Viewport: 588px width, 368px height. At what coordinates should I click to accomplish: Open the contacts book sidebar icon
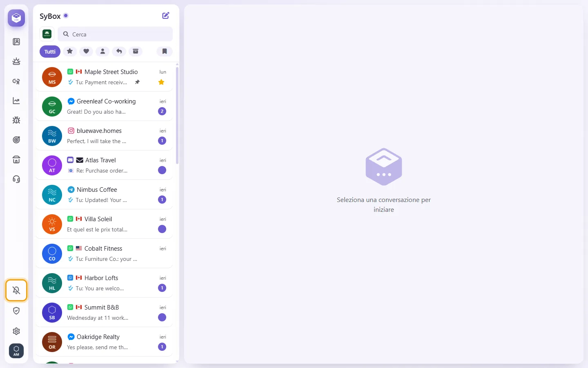16,42
